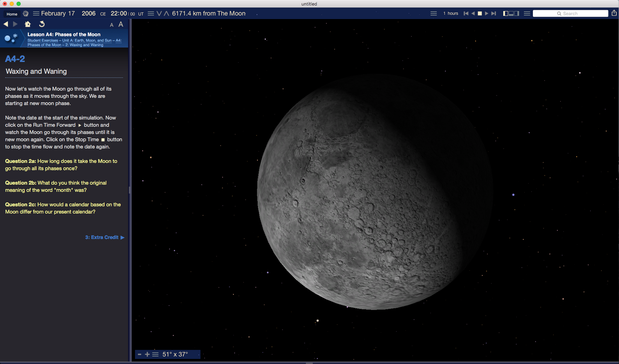619x364 pixels.
Task: Click the share icon beside Search
Action: click(x=614, y=13)
